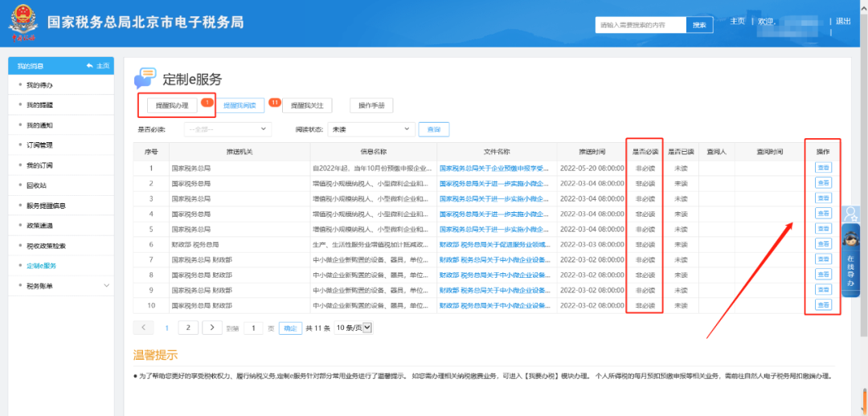This screenshot has height=416, width=868.
Task: Click 生产、生活性服务业 info name in row 6
Action: [370, 244]
